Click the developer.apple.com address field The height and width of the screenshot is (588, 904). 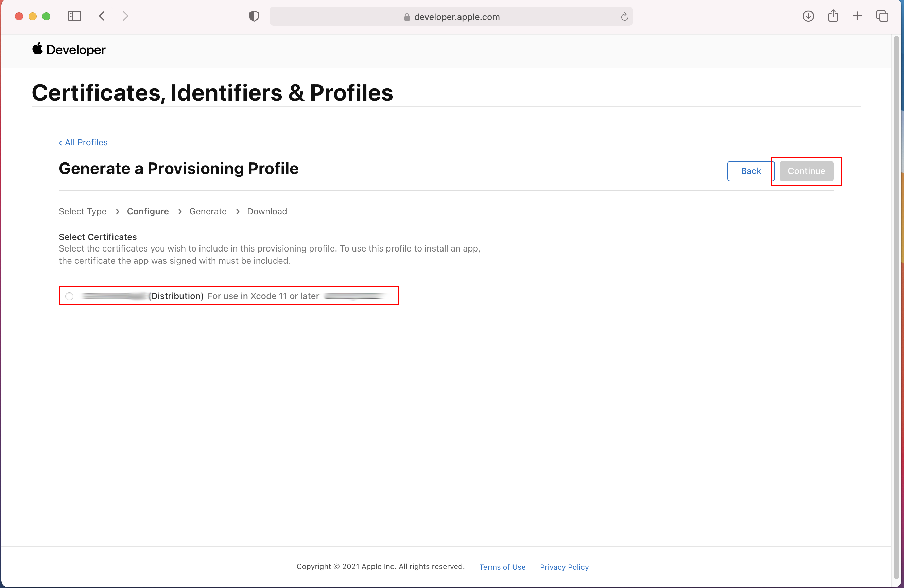pos(451,16)
